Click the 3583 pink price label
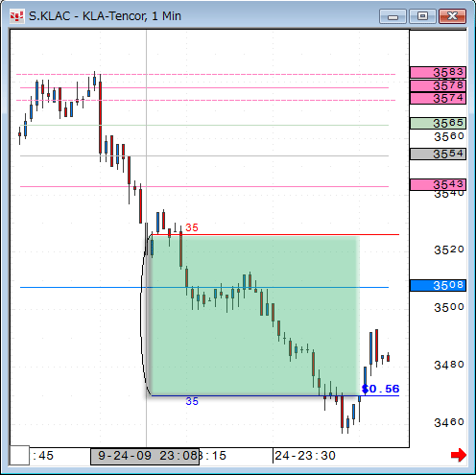 point(438,73)
